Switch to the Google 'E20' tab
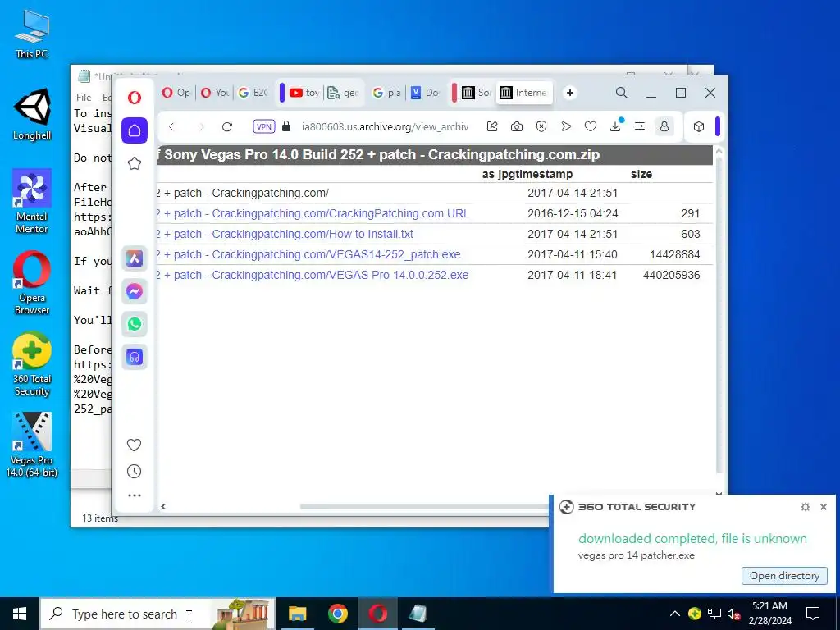Screen dimensions: 840x630 click(x=253, y=93)
